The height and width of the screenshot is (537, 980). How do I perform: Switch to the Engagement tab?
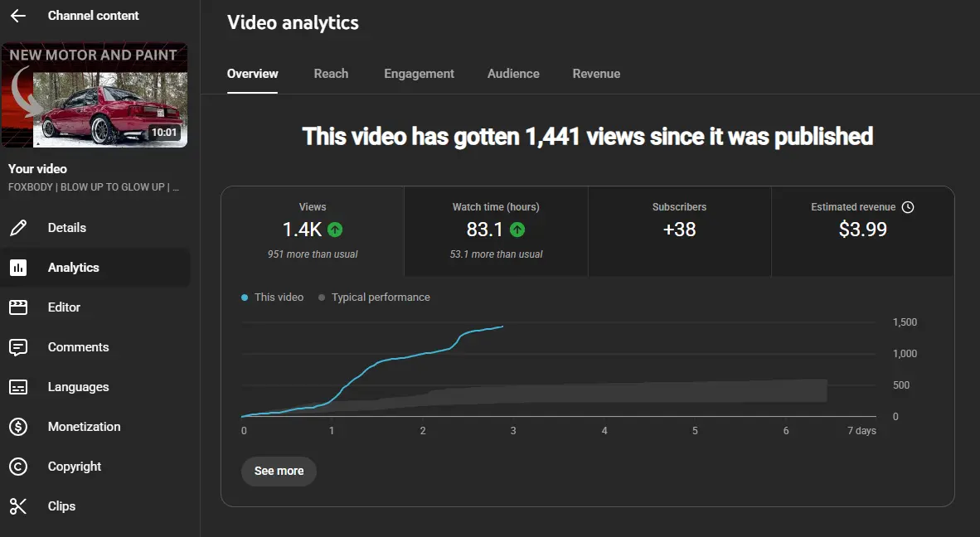(x=419, y=74)
